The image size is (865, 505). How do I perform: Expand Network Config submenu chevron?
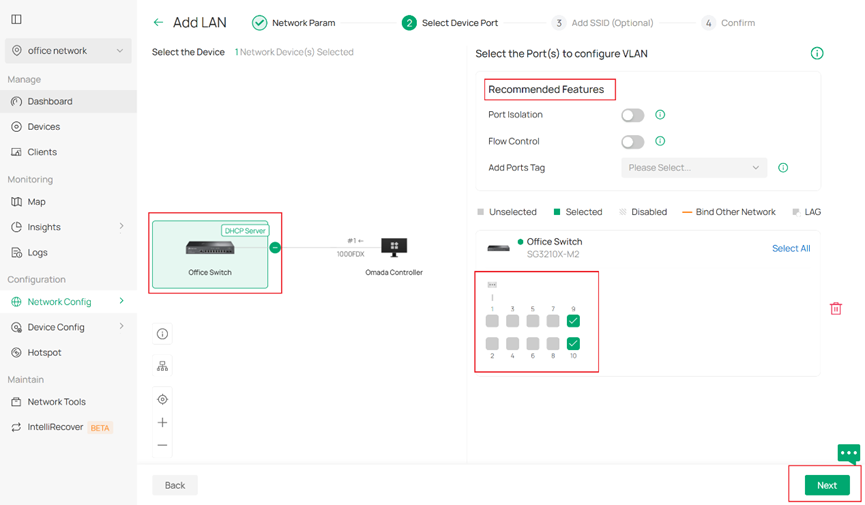[x=121, y=301]
